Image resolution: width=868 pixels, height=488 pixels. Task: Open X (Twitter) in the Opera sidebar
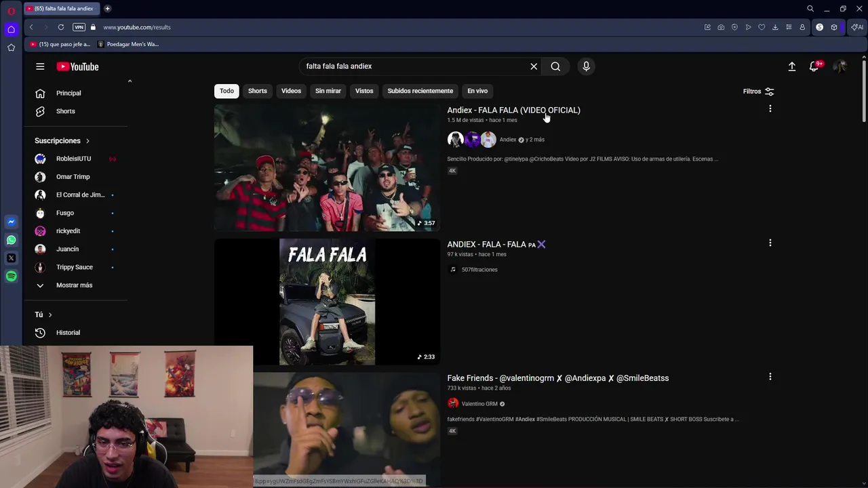[x=11, y=258]
